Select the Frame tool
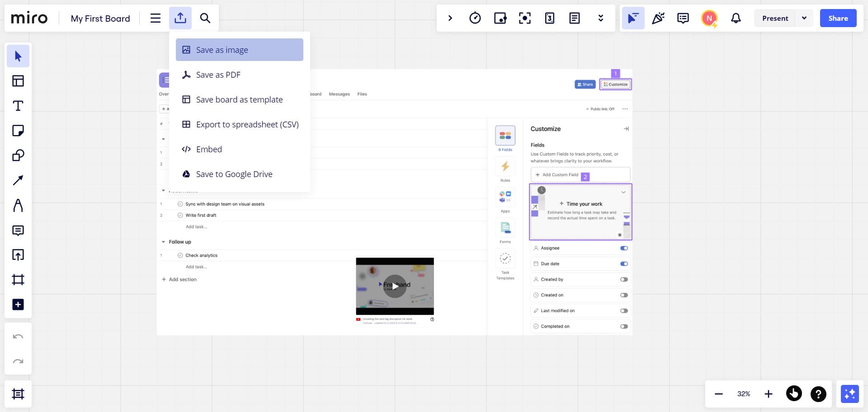This screenshot has height=412, width=868. (18, 280)
